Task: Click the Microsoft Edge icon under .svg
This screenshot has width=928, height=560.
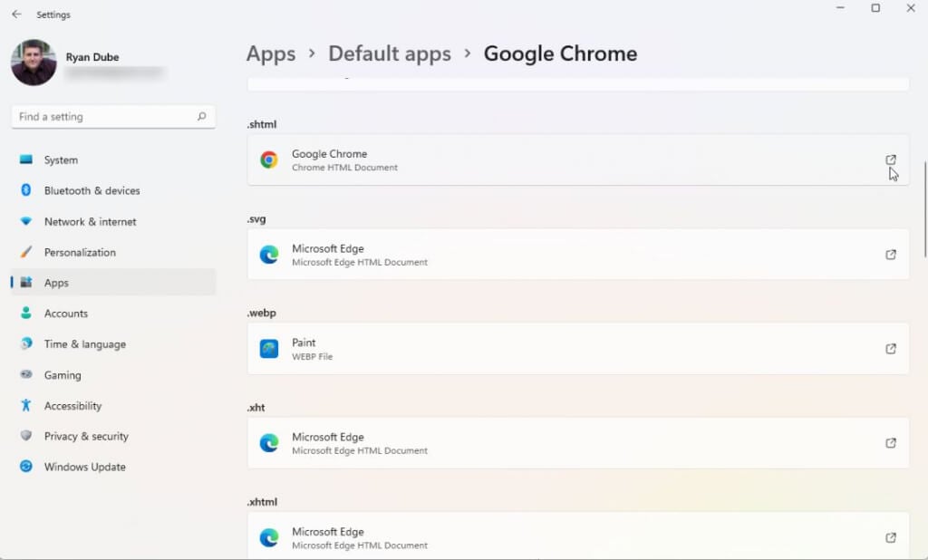Action: tap(269, 255)
